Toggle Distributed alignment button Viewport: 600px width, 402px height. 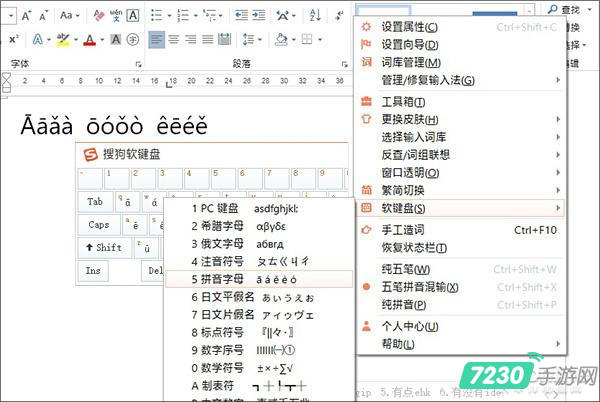(225, 39)
